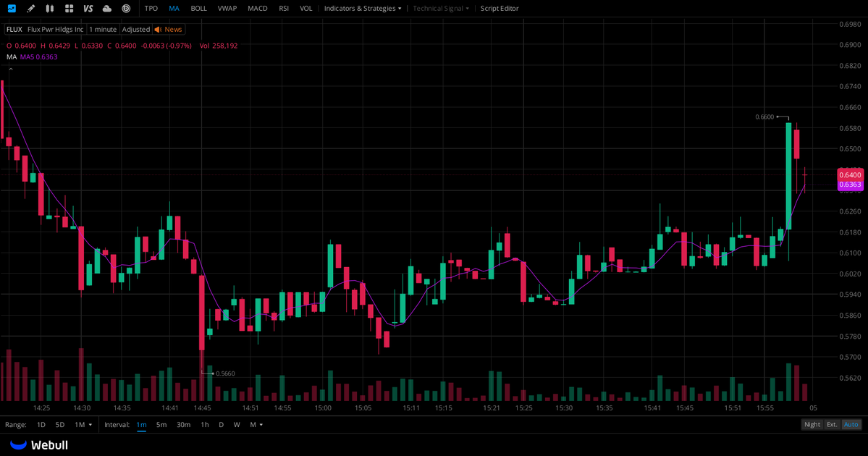
Task: Click the purple 0.6363 MA price tag
Action: point(851,185)
